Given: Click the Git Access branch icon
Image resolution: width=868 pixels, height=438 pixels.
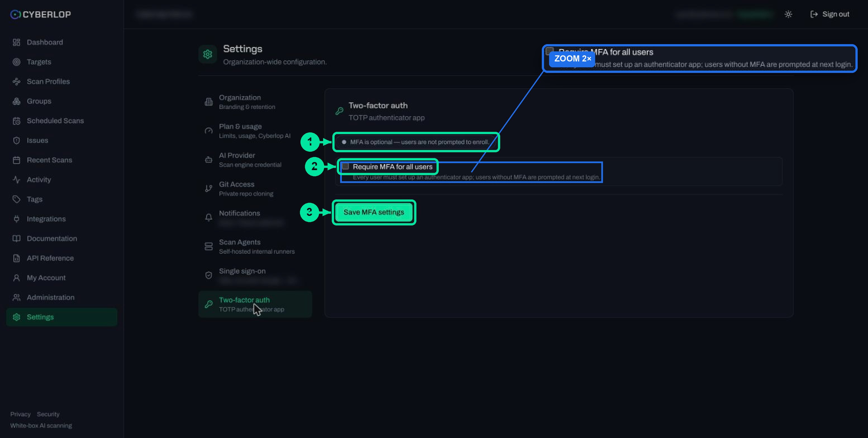Looking at the screenshot, I should click(x=209, y=189).
